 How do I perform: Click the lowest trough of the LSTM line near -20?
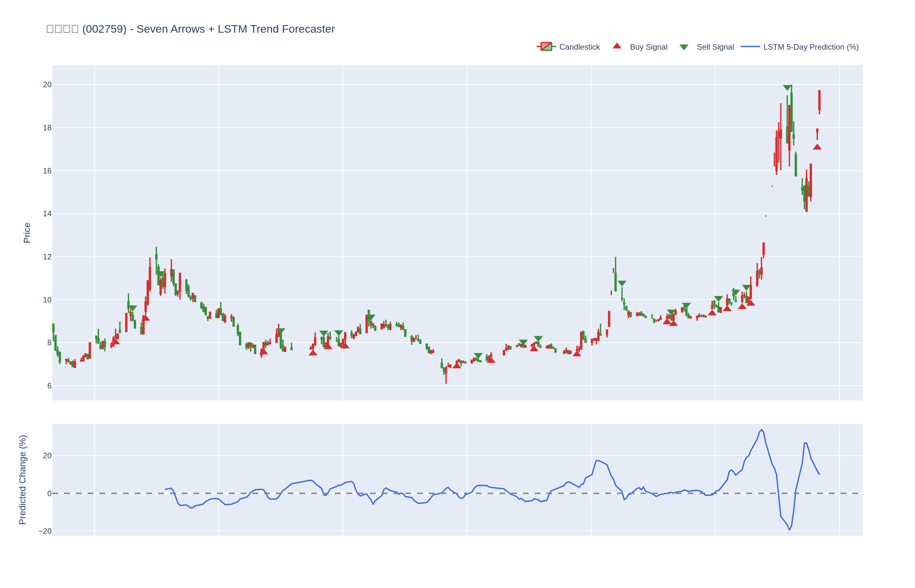point(790,530)
